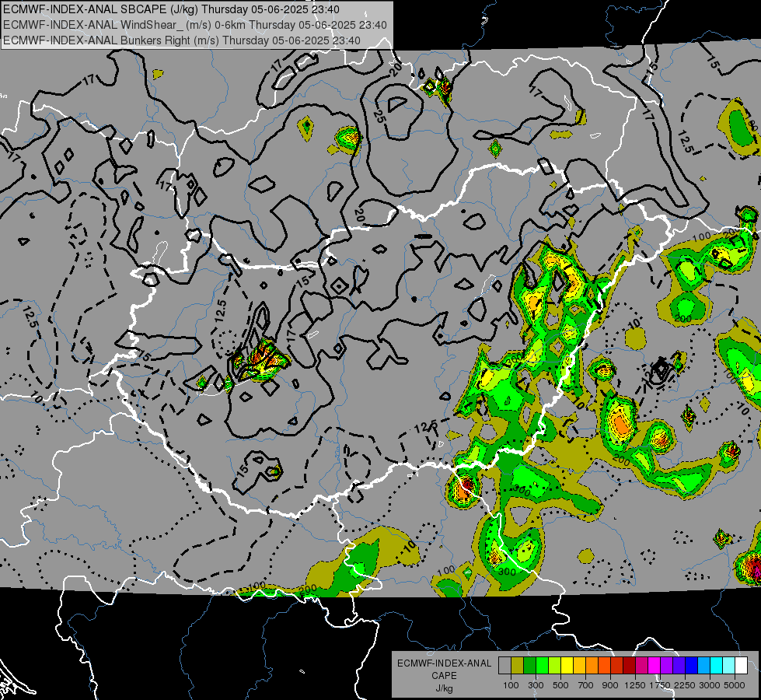Click the olive swatch in CAPE legend
The height and width of the screenshot is (700, 761).
517,666
